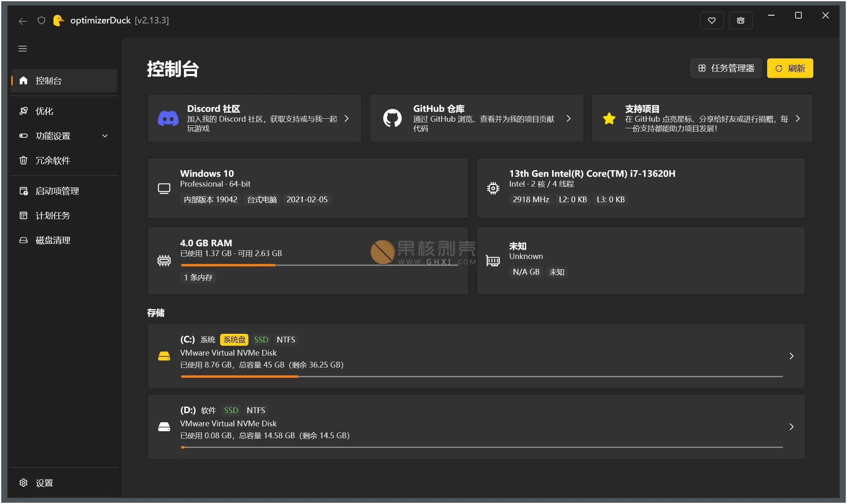Image resolution: width=847 pixels, height=504 pixels.
Task: Click the startup icon beside 启动项管理
Action: (x=23, y=191)
